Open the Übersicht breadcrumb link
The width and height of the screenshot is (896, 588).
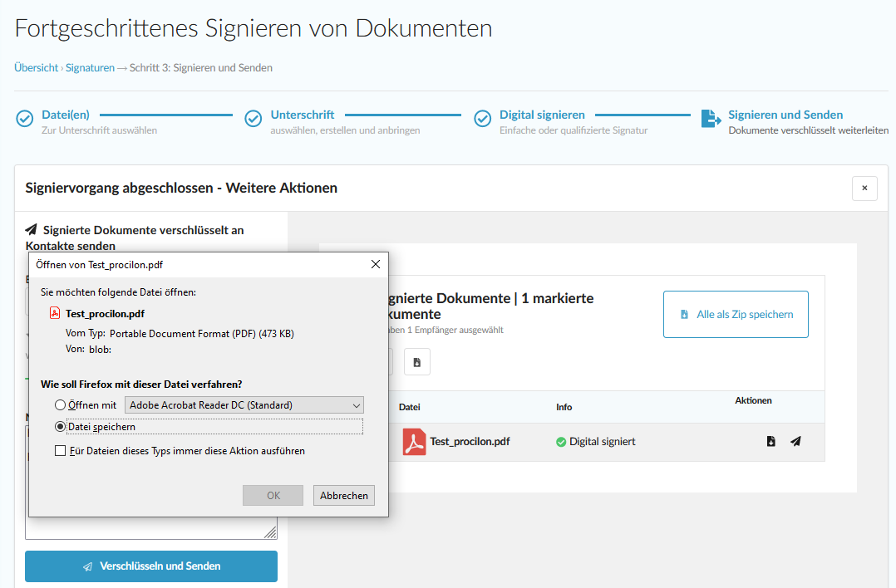pyautogui.click(x=36, y=68)
